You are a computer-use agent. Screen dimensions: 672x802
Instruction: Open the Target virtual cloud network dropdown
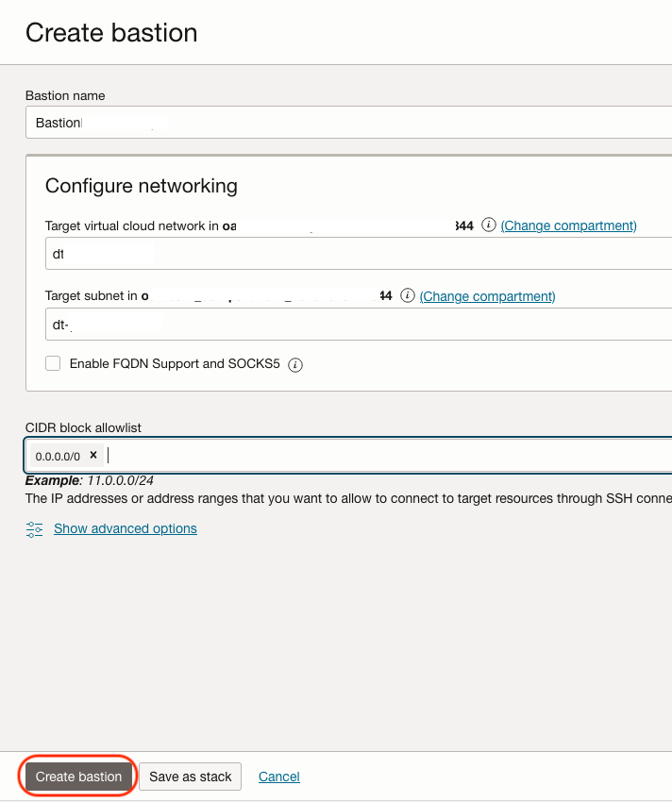(x=359, y=254)
